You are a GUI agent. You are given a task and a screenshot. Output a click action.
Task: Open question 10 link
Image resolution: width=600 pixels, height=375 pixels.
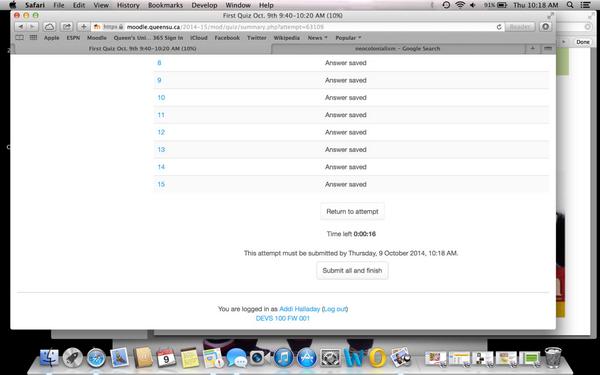pos(161,97)
